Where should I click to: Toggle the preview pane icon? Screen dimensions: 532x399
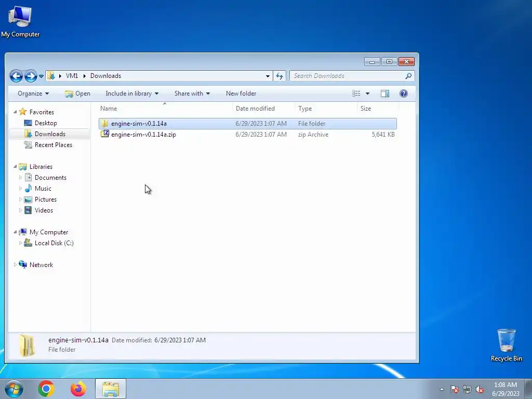(x=385, y=94)
